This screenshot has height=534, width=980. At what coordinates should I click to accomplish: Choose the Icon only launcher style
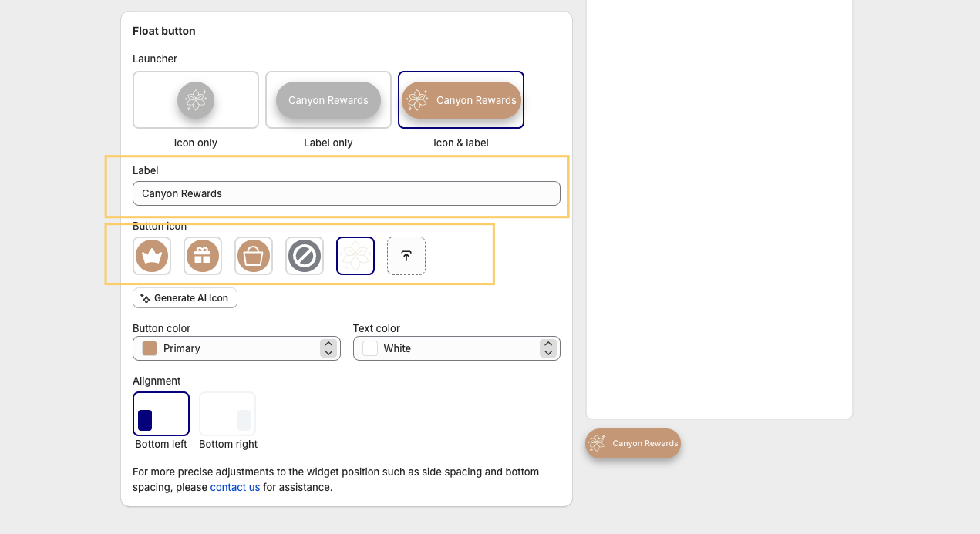point(196,100)
